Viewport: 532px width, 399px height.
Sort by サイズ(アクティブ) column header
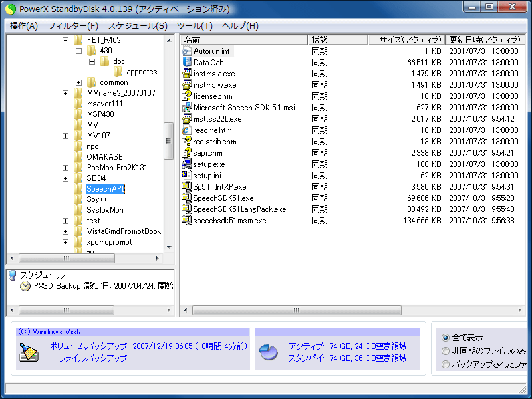click(x=407, y=40)
